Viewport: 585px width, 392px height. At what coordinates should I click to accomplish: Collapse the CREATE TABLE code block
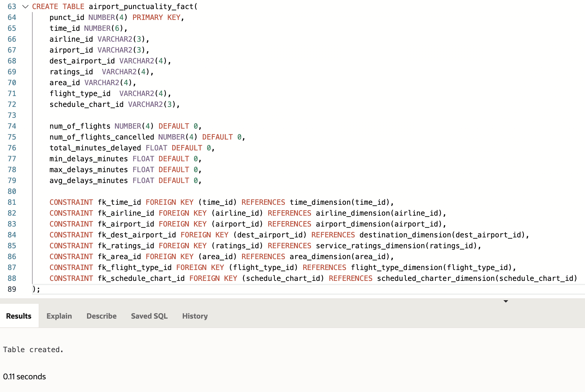pyautogui.click(x=25, y=7)
